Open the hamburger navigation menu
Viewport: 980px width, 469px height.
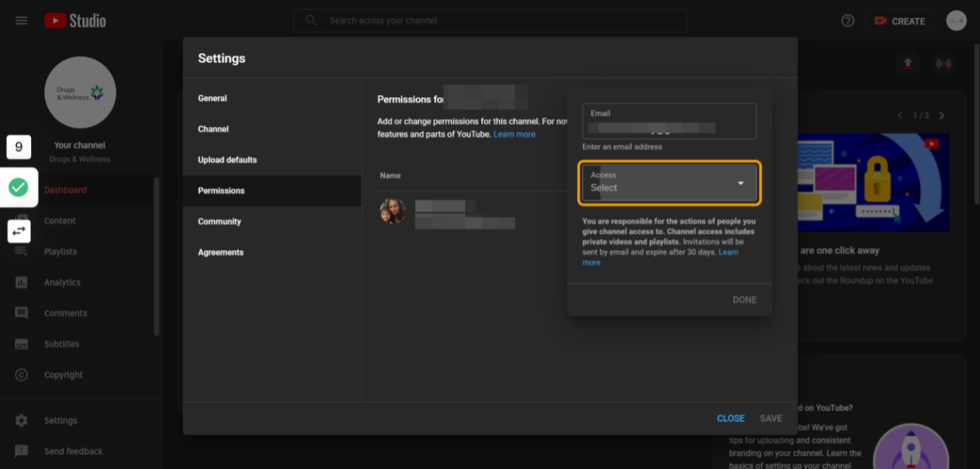coord(22,21)
